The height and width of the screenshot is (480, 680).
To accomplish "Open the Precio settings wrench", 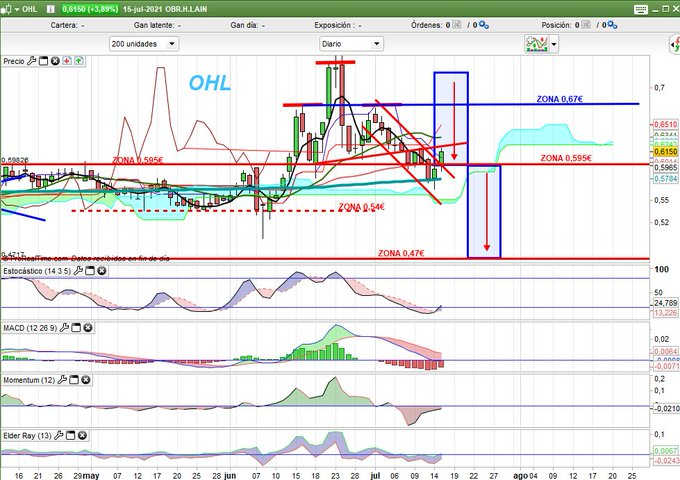I will [32, 61].
